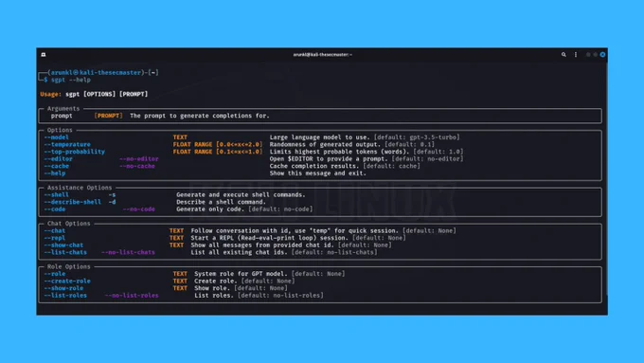Click the '--show-role' option
This screenshot has height=363, width=644.
tap(63, 288)
